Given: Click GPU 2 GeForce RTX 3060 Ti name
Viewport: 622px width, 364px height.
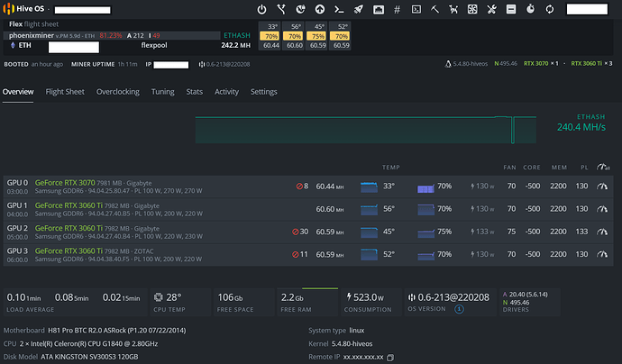Looking at the screenshot, I should (69, 228).
